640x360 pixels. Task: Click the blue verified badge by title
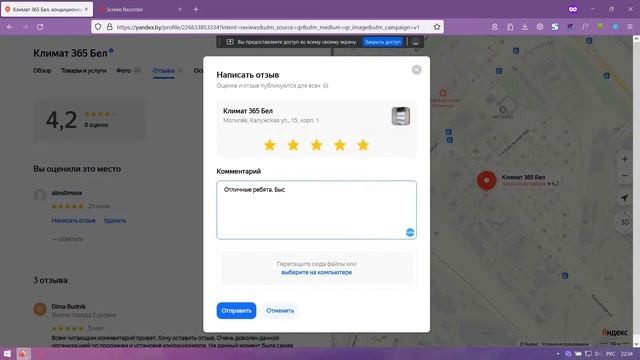click(111, 51)
